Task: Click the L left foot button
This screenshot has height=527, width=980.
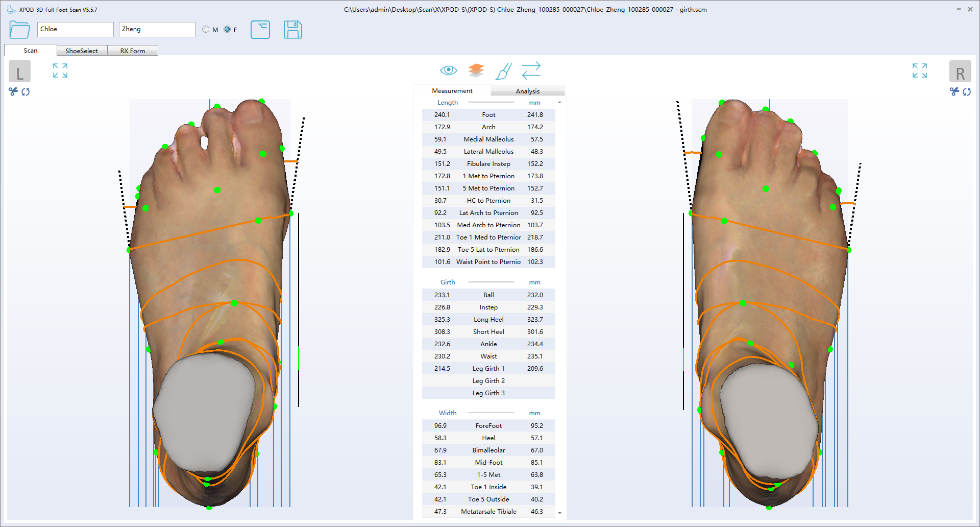Action: [19, 72]
